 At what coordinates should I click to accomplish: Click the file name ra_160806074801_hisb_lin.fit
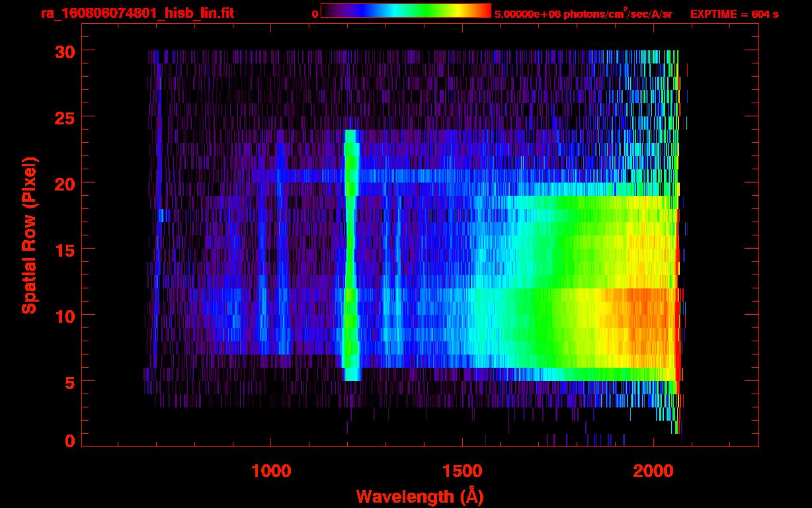pos(137,13)
